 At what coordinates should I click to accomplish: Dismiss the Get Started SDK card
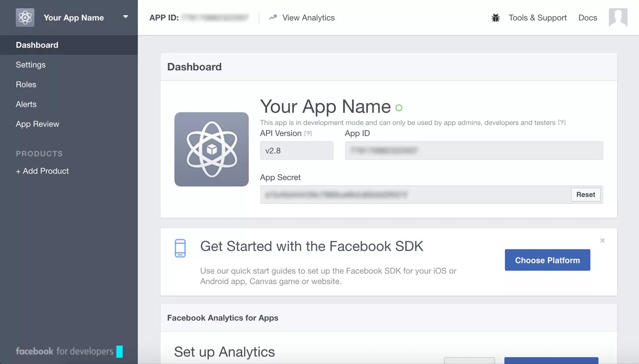tap(602, 241)
